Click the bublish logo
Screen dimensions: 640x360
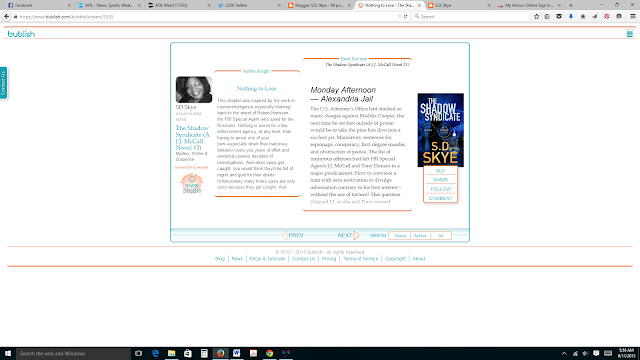pyautogui.click(x=21, y=34)
